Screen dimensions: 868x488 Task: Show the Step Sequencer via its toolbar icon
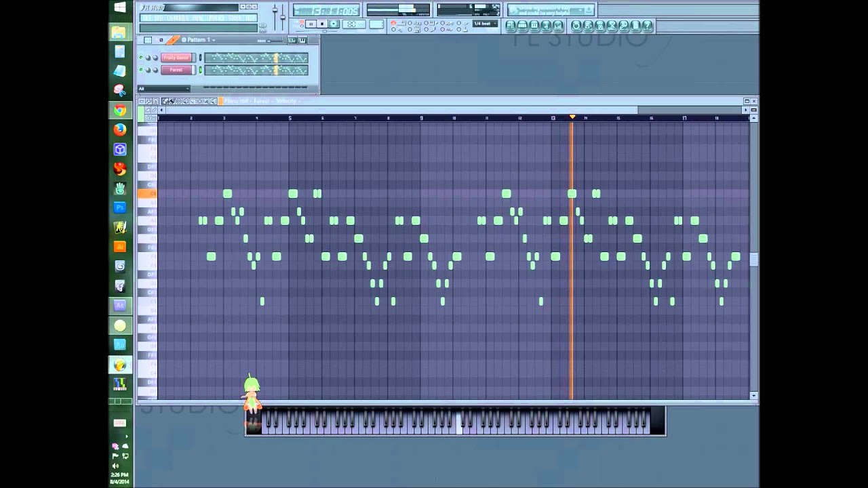click(522, 26)
